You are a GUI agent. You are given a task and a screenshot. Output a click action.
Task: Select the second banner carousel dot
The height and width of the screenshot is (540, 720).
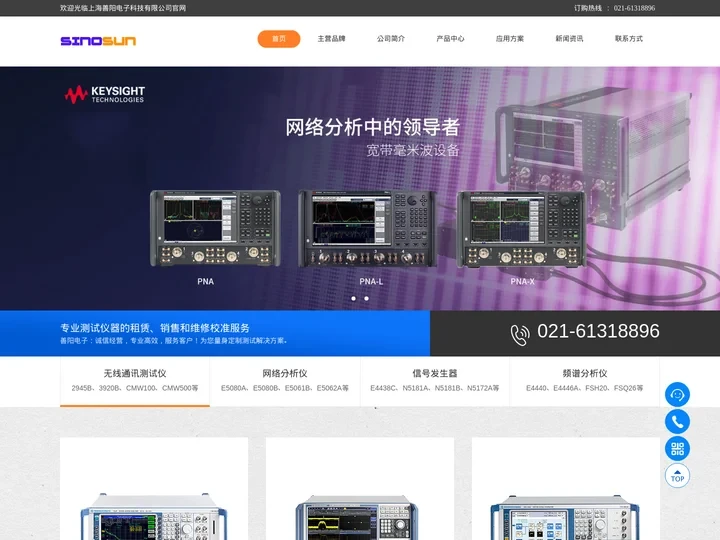coord(366,298)
